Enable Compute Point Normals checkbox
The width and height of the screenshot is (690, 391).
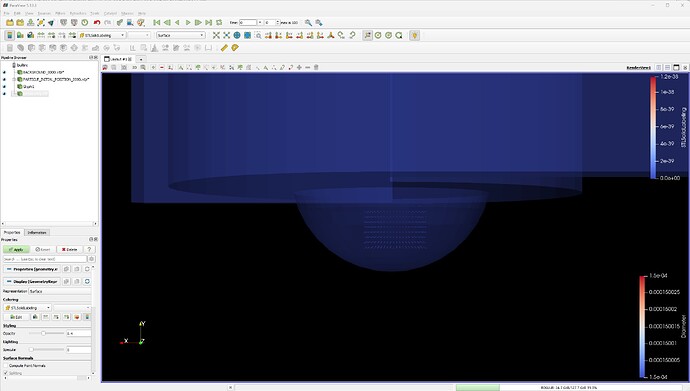[6, 365]
